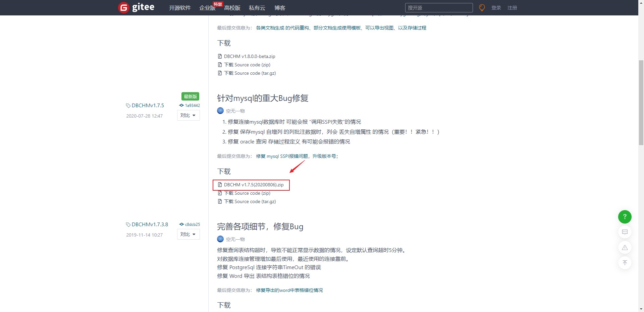This screenshot has width=644, height=312.
Task: Expand 对比 dropdown for DBCHMv1.7.3.8
Action: 188,234
